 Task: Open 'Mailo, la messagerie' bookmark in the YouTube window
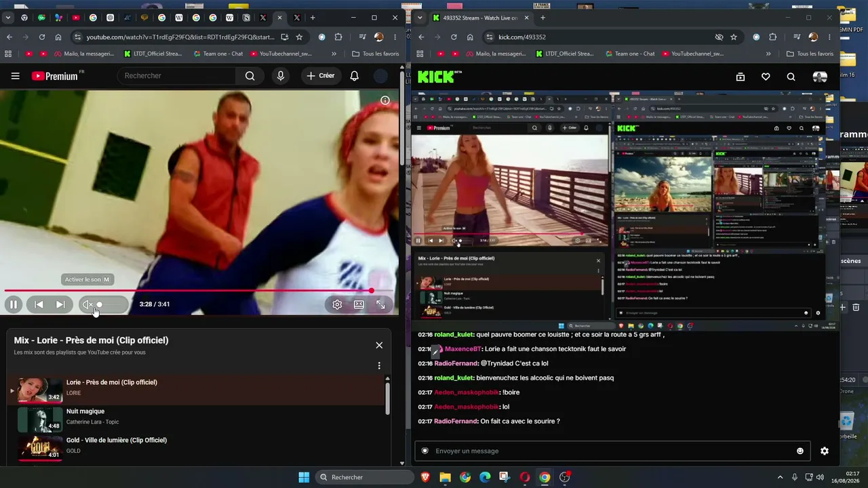pos(85,54)
